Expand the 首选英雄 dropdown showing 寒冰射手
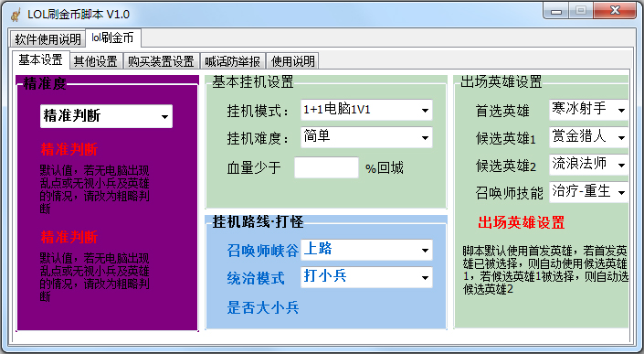Image resolution: width=644 pixels, height=354 pixels. 588,110
